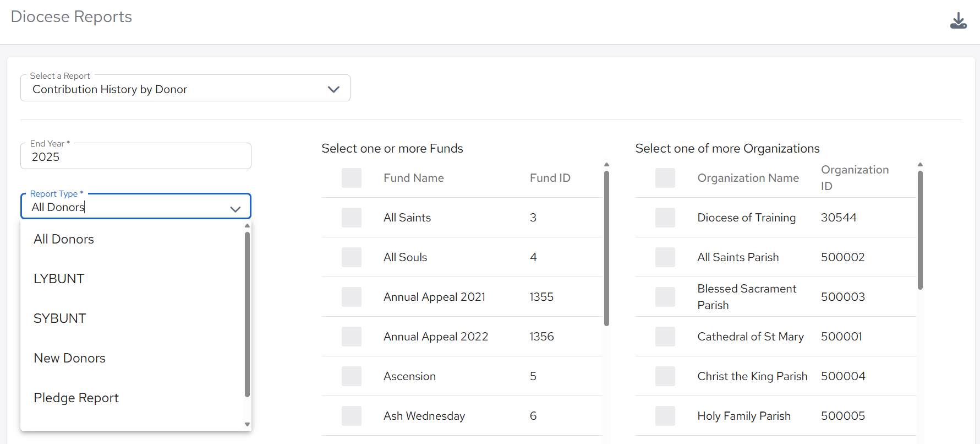
Task: Click the download report icon
Action: 958,21
